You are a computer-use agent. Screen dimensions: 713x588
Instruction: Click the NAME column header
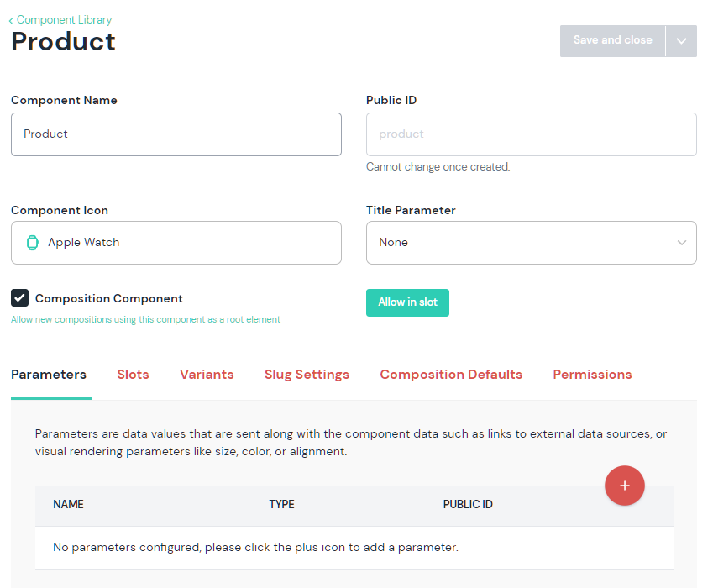pyautogui.click(x=68, y=505)
